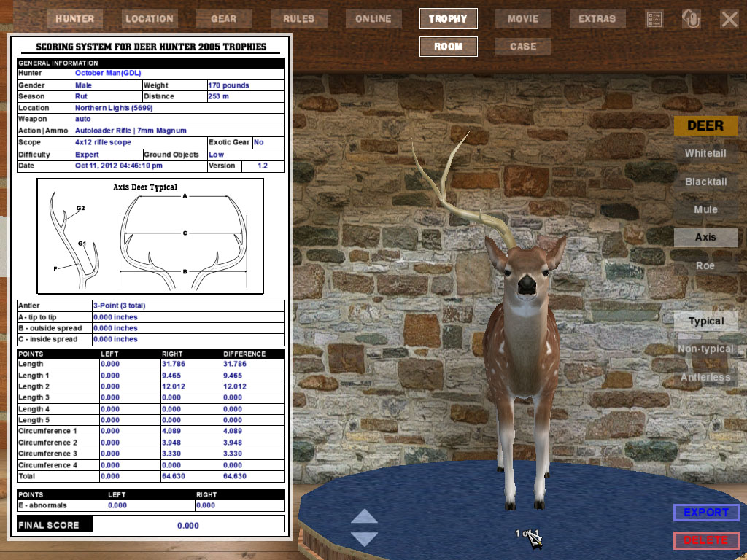
Task: Choose Mule deer species
Action: pyautogui.click(x=705, y=209)
